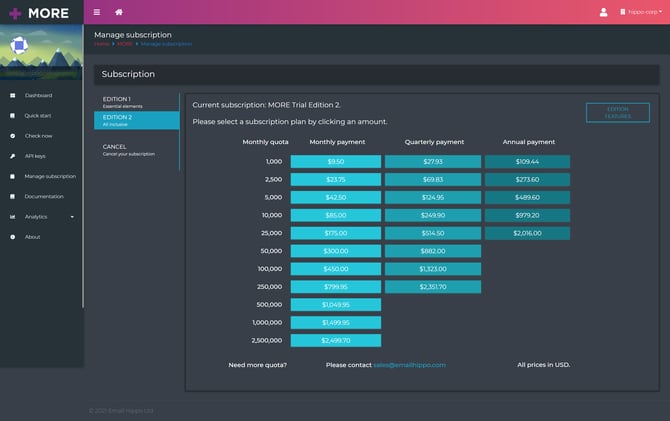Viewport: 670px width, 421px height.
Task: Click the Check now checkmark icon
Action: pos(12,136)
